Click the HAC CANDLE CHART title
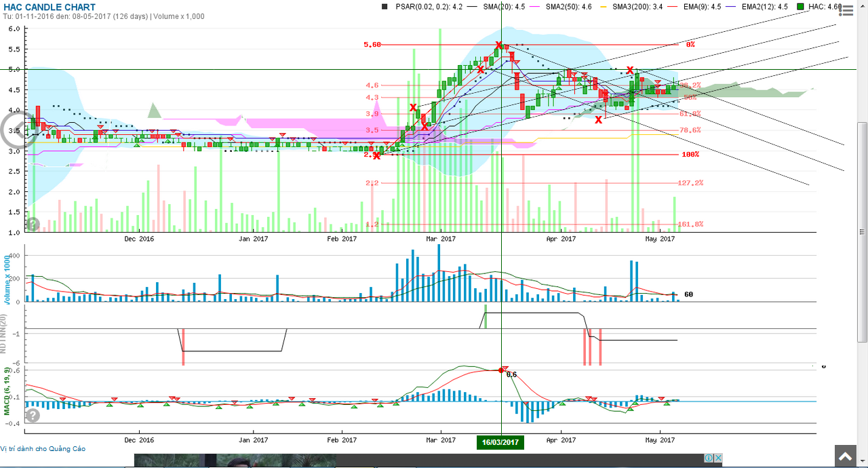Viewport: 868px width, 468px height. pyautogui.click(x=50, y=7)
